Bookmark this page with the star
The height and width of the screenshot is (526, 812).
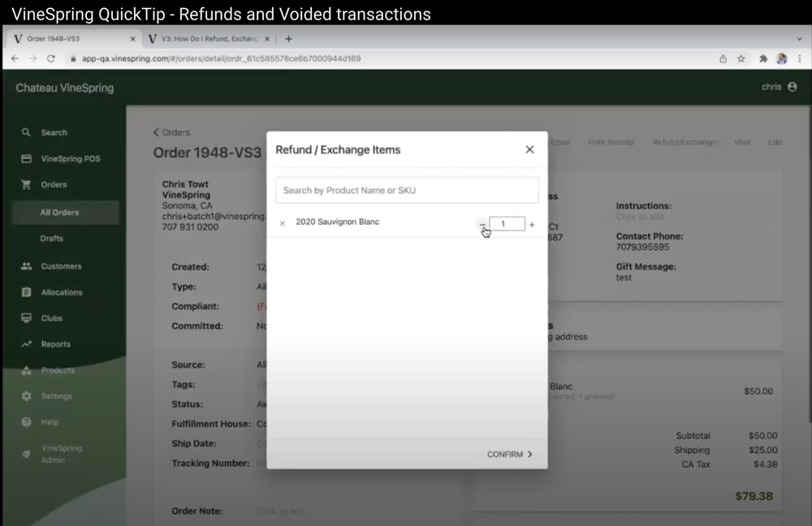(741, 59)
